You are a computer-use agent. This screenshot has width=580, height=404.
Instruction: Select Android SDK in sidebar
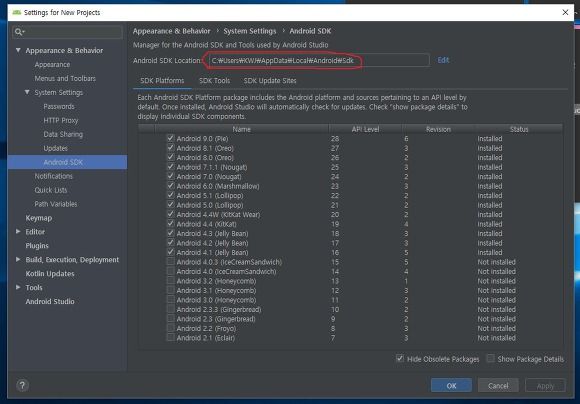[67, 162]
